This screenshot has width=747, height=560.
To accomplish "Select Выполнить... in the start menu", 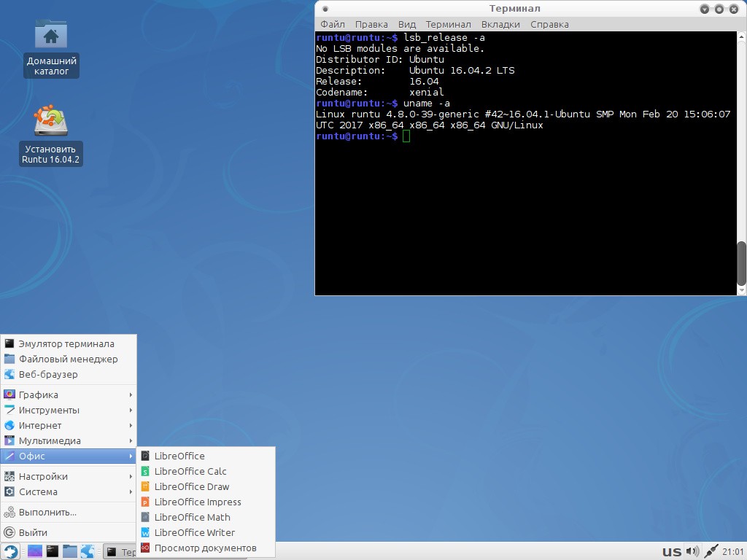I will pos(47,512).
